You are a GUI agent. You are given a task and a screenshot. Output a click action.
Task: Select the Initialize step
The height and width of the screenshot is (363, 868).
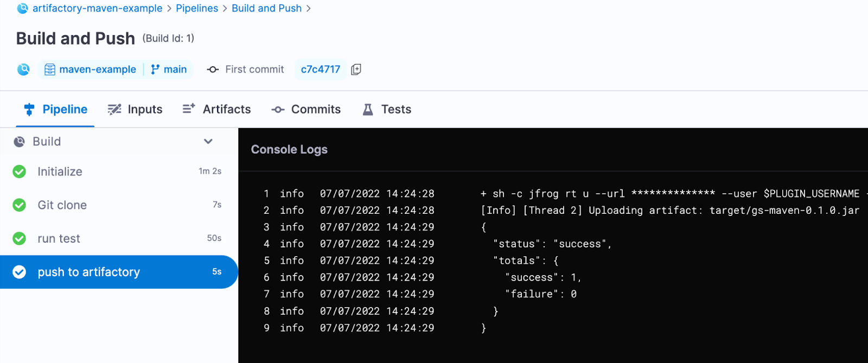[x=119, y=171]
